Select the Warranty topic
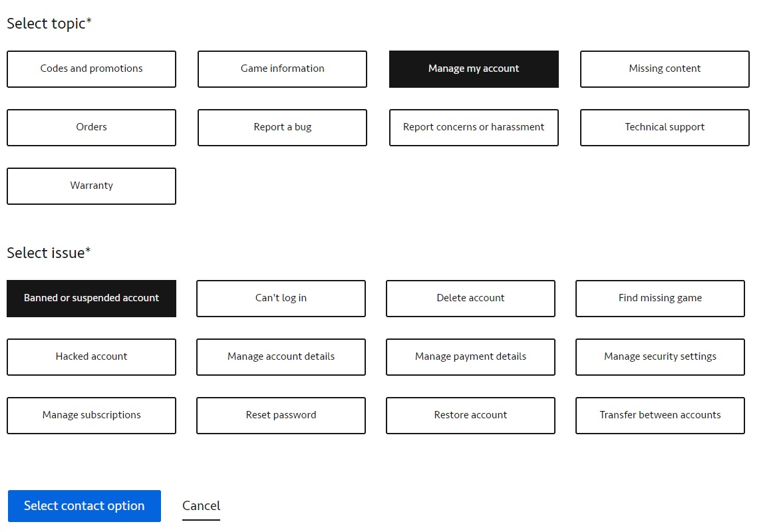The height and width of the screenshot is (532, 783). tap(91, 186)
